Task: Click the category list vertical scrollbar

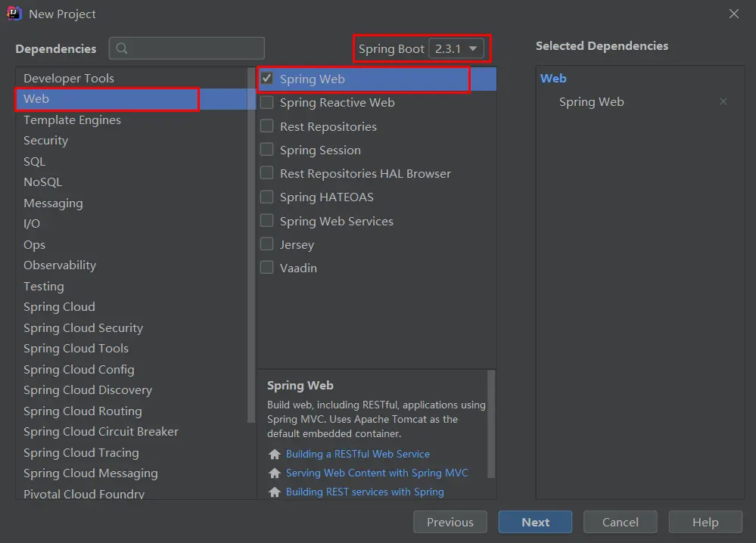Action: click(251, 245)
